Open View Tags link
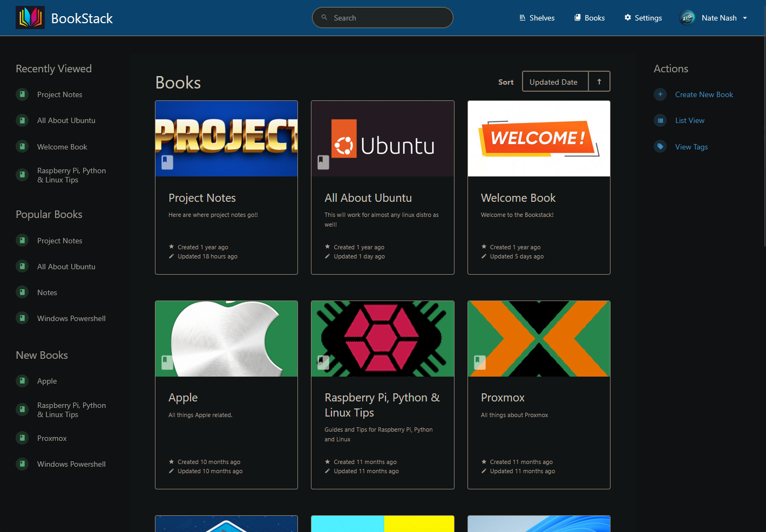This screenshot has height=532, width=766. 692,147
